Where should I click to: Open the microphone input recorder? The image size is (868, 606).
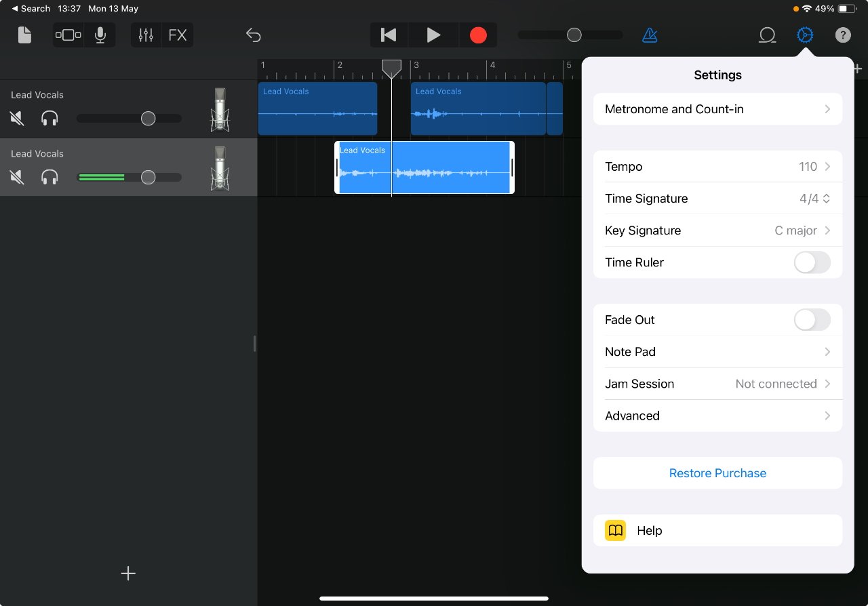pos(100,35)
